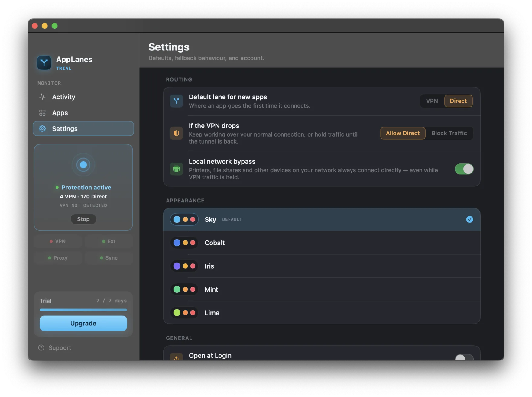Click the Iris theme name
The width and height of the screenshot is (532, 397).
209,266
